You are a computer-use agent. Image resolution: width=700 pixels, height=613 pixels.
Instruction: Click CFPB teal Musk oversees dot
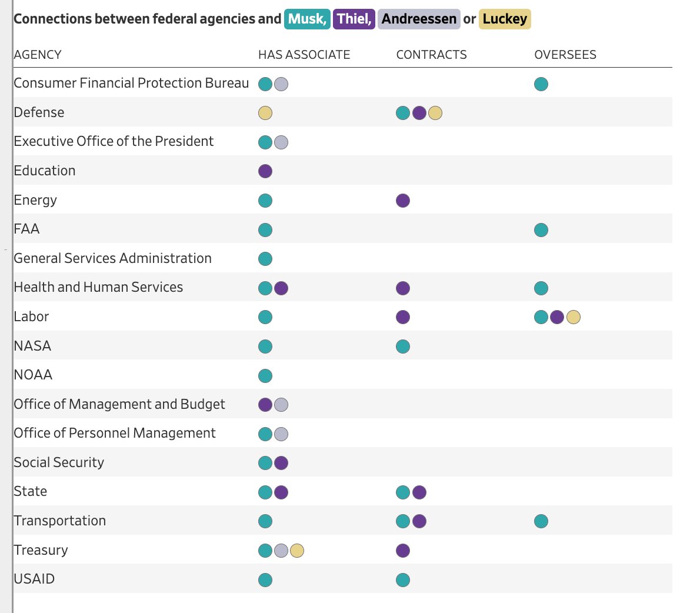tap(541, 84)
